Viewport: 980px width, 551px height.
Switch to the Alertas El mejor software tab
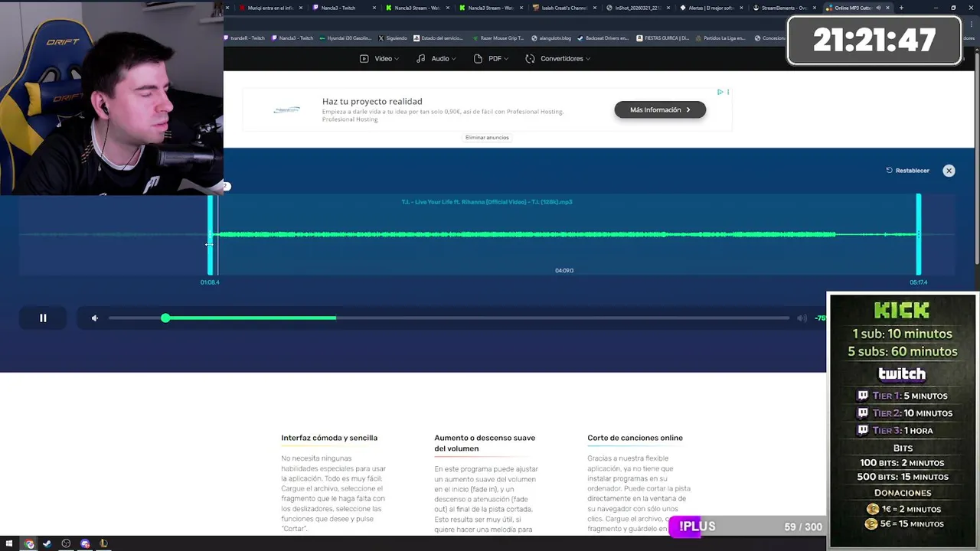(x=710, y=8)
